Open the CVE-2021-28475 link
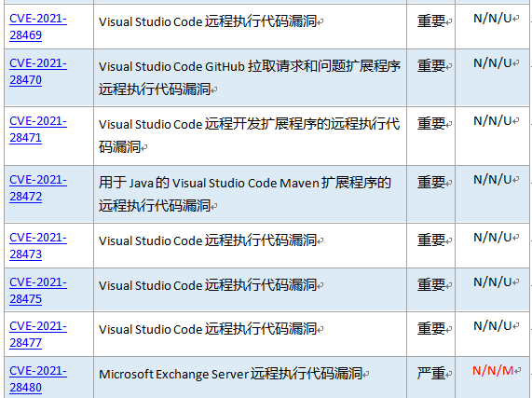This screenshot has height=398, width=532. click(x=38, y=291)
